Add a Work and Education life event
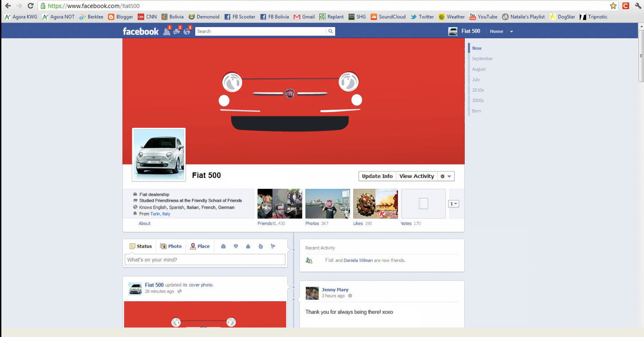 (x=223, y=246)
